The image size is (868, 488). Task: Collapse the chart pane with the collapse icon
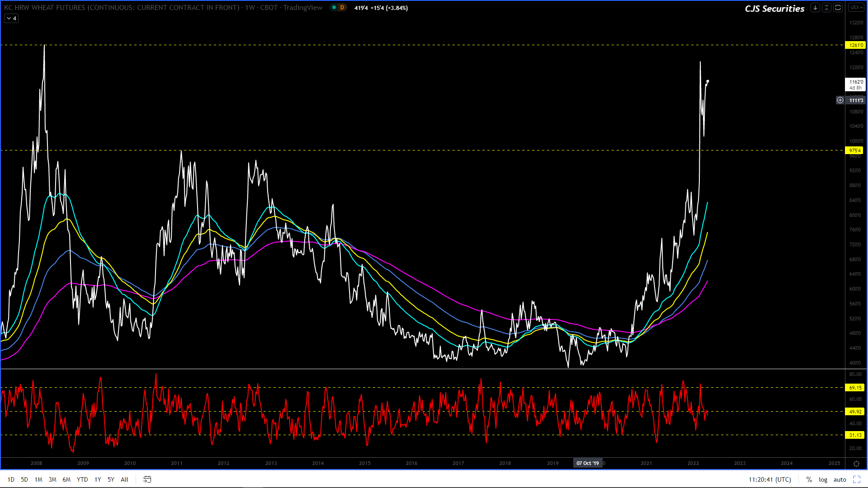(x=826, y=8)
